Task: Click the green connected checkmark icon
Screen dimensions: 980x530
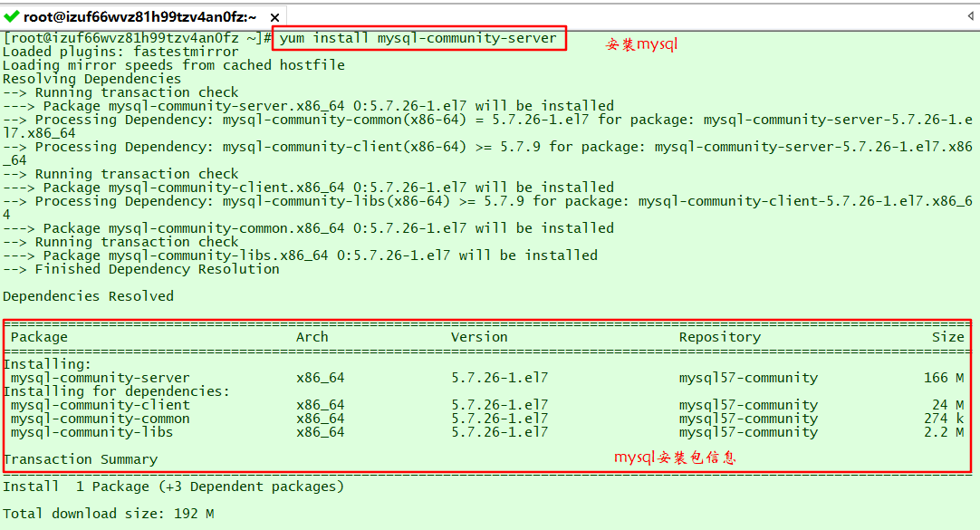Action: coord(11,16)
